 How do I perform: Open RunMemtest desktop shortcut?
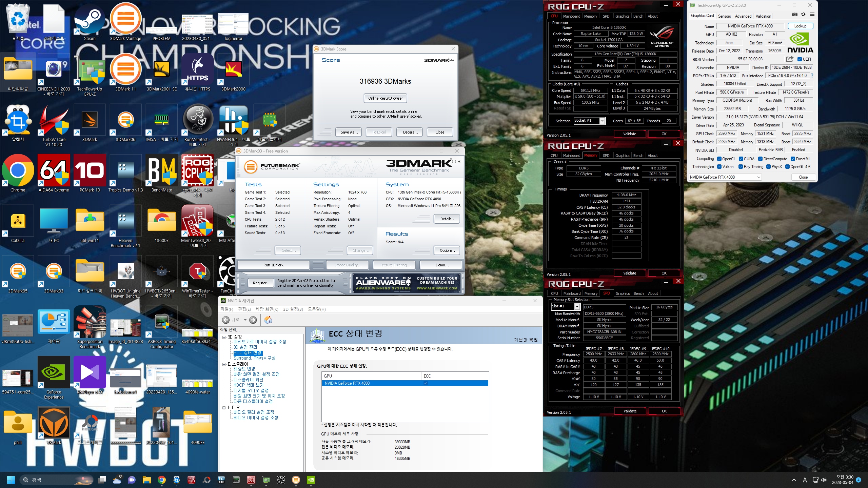198,126
